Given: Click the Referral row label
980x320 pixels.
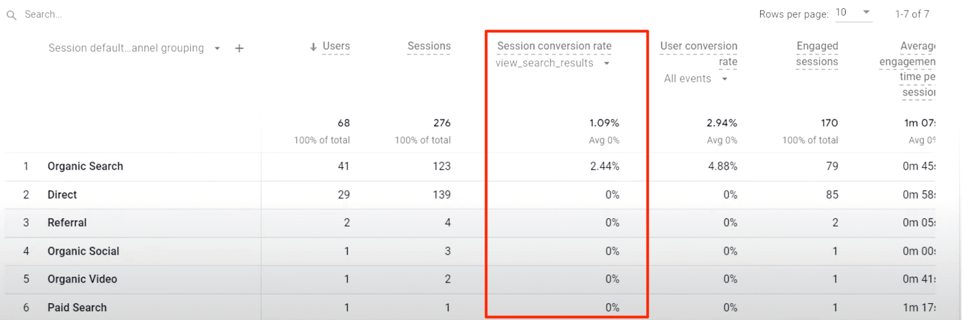Looking at the screenshot, I should pyautogui.click(x=67, y=222).
